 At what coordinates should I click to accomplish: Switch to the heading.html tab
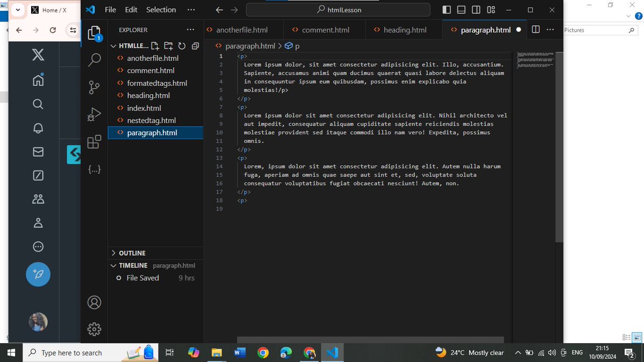point(404,29)
